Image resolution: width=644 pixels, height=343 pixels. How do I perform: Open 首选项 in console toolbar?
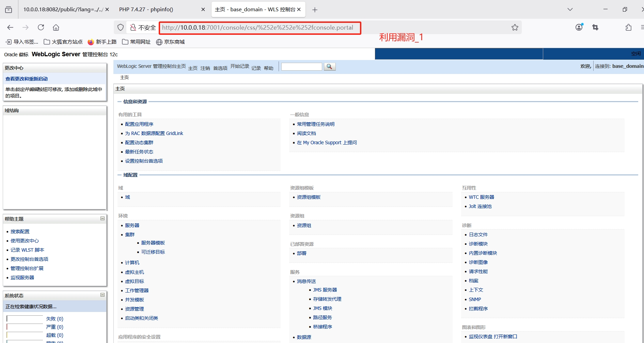click(220, 68)
